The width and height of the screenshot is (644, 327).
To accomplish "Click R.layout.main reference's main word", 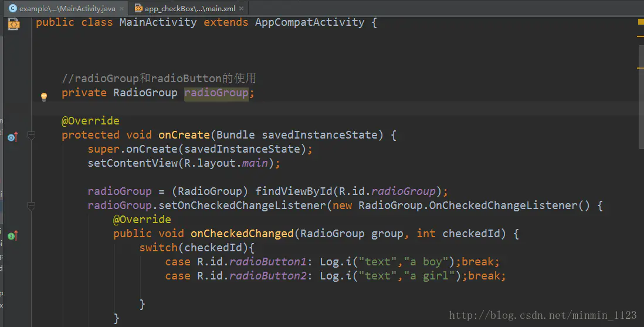I will click(x=255, y=163).
